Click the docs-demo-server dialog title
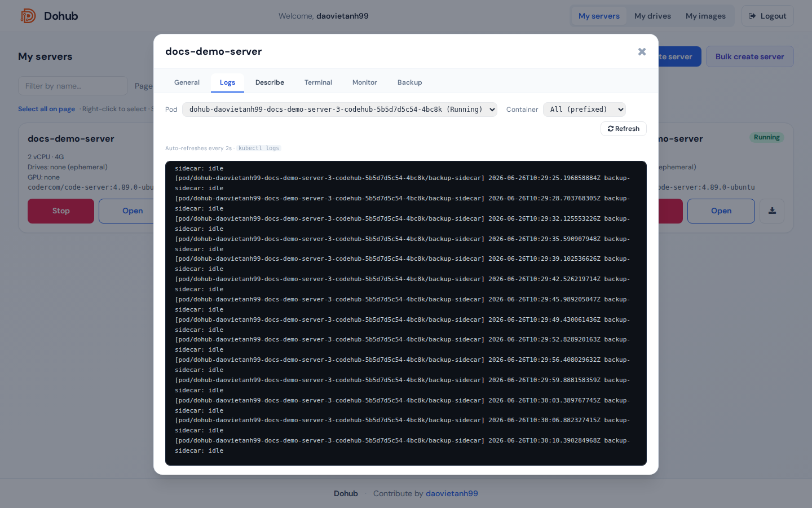 click(213, 51)
